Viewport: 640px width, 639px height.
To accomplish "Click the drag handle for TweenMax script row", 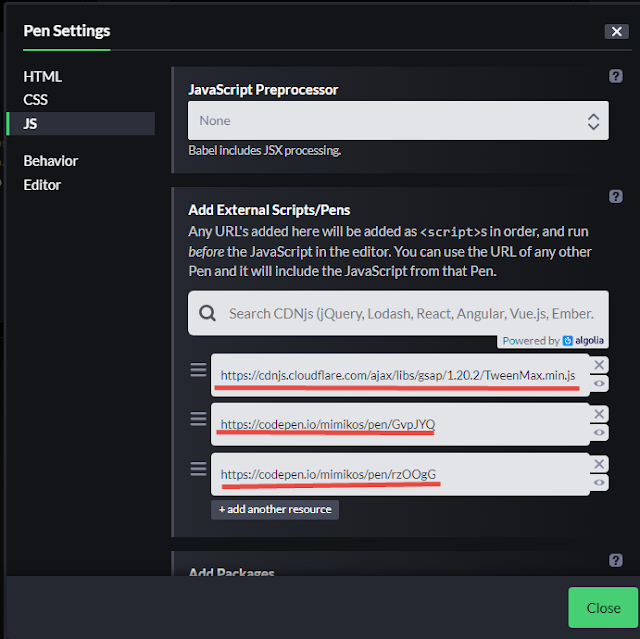I will (198, 370).
